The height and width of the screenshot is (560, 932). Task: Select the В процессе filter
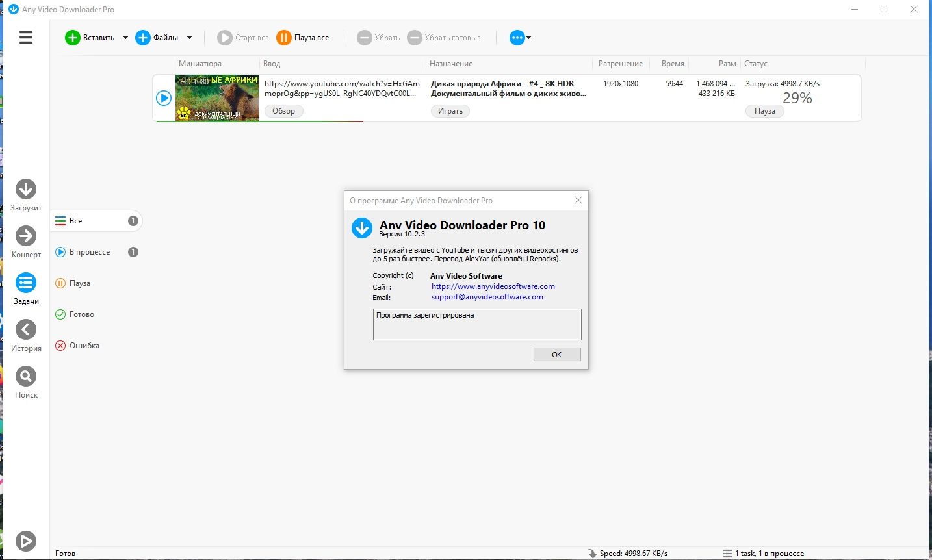tap(96, 252)
